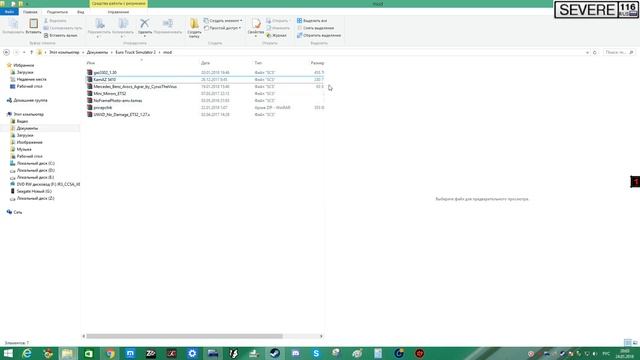Screen dimensions: 640x360
Task: Click the Paste (Вставить) ribbon icon
Action: [33, 26]
